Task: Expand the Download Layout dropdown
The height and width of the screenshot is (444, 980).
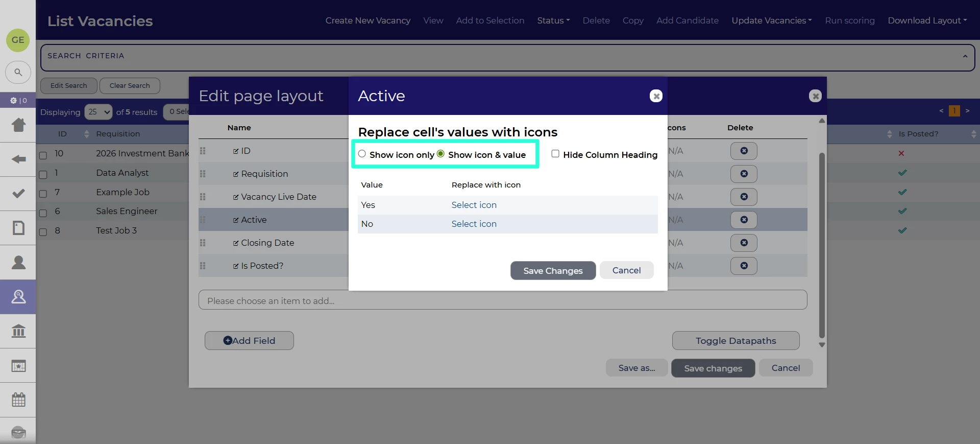Action: click(x=927, y=20)
